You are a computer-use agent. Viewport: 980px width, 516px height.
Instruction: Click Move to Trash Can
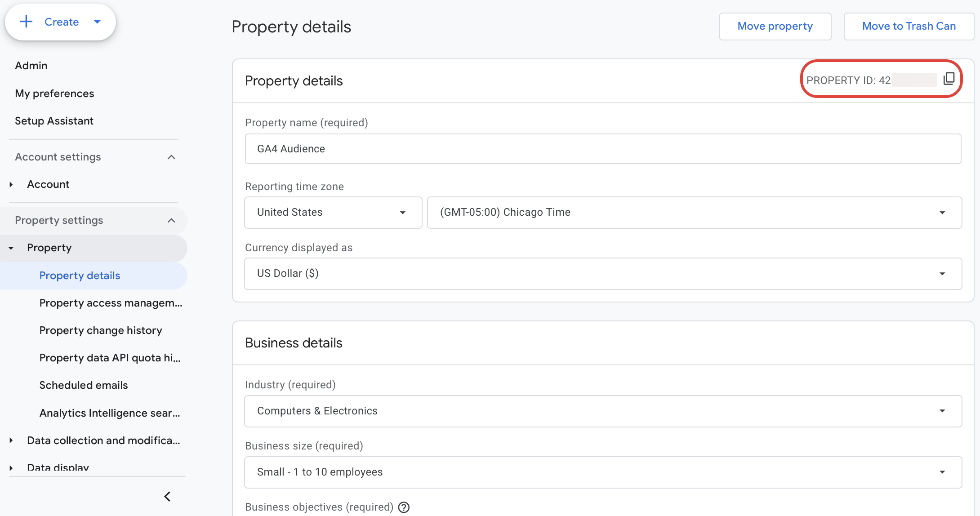coord(909,26)
